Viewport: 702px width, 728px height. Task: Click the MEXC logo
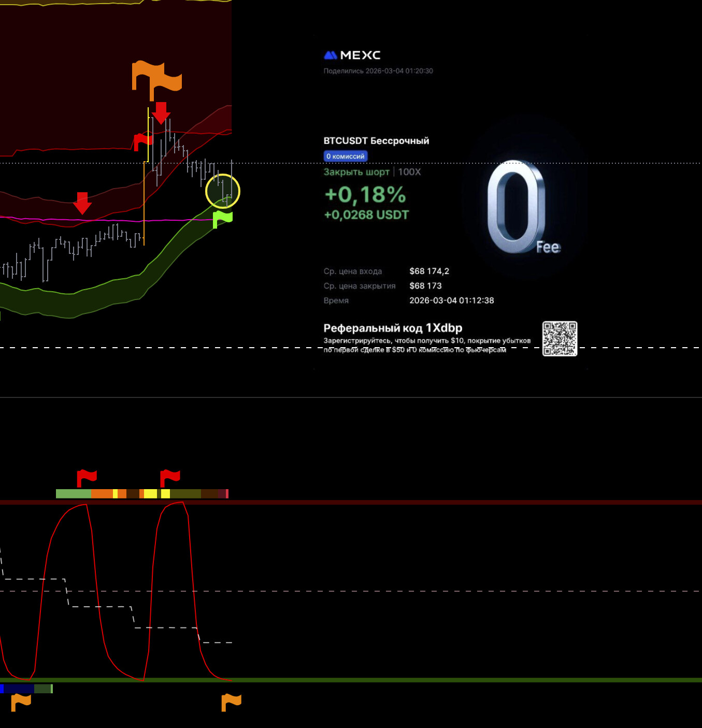(352, 55)
